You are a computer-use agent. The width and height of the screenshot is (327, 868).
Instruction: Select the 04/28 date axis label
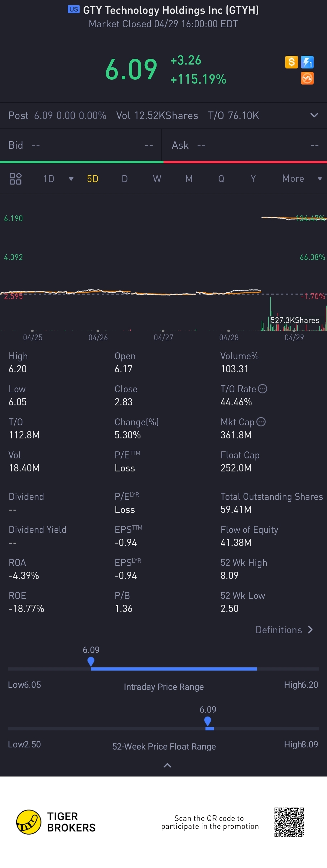(229, 337)
